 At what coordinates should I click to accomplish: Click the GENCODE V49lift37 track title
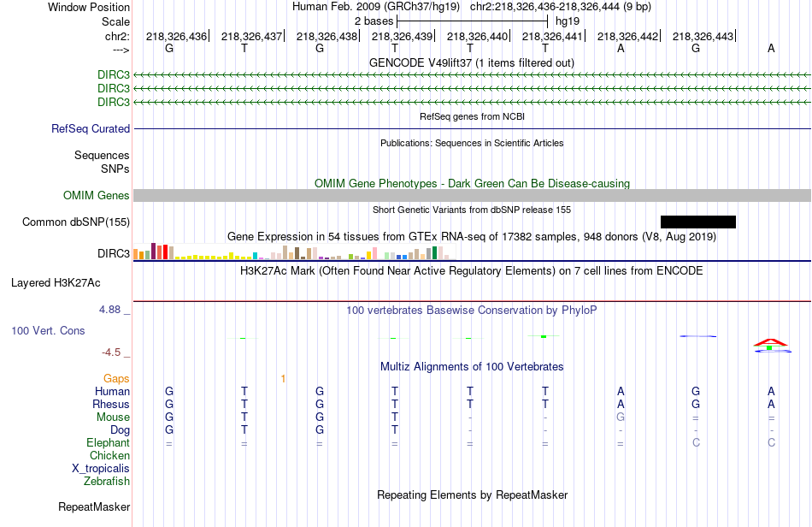(x=472, y=62)
